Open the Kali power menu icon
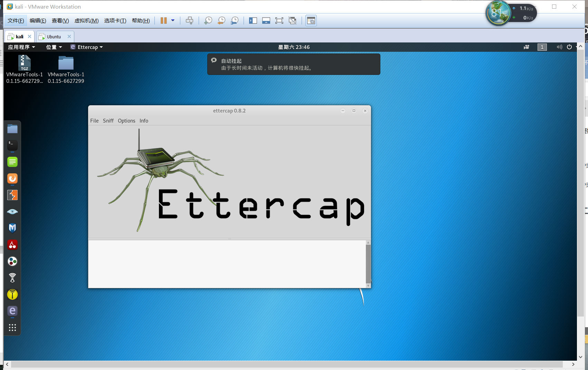 pyautogui.click(x=569, y=47)
